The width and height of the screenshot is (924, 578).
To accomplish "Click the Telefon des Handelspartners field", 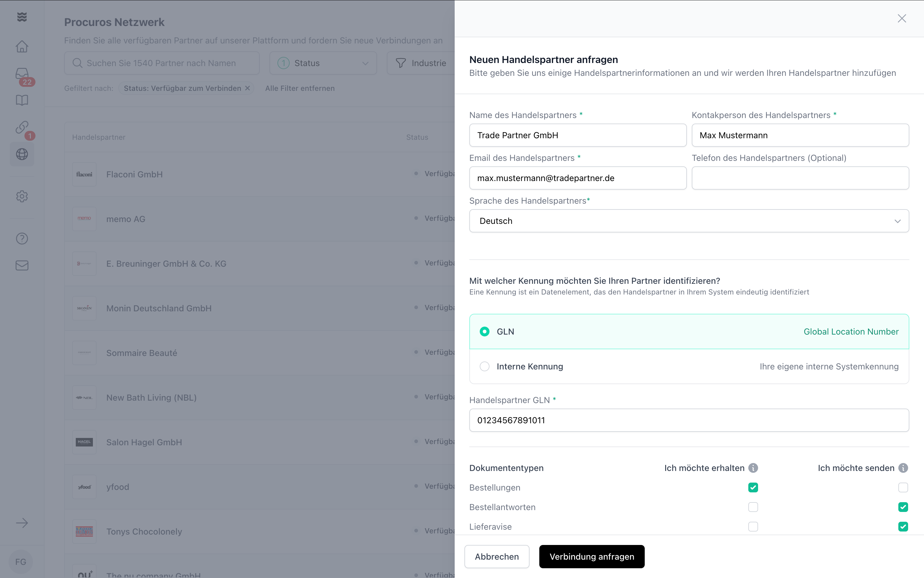I will coord(800,178).
